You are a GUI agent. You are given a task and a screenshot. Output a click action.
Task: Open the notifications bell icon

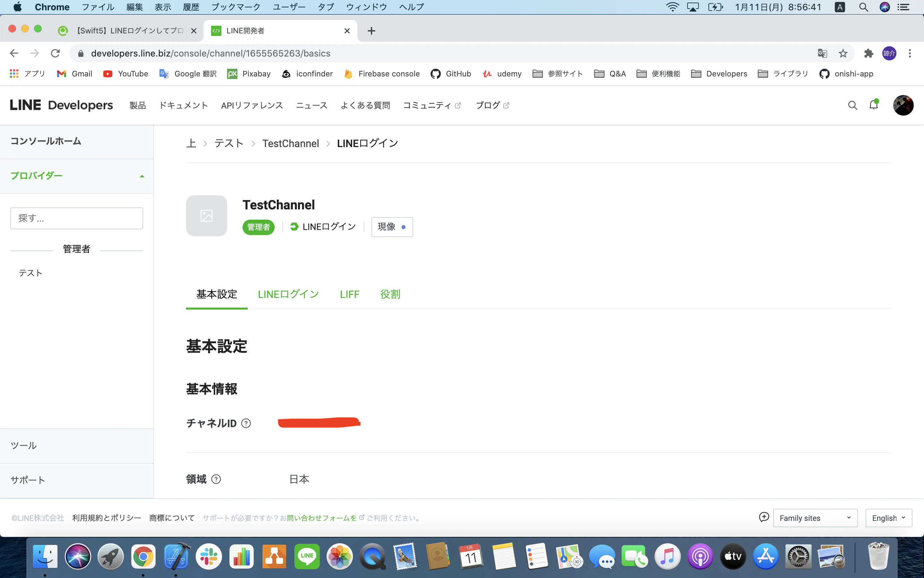coord(874,105)
